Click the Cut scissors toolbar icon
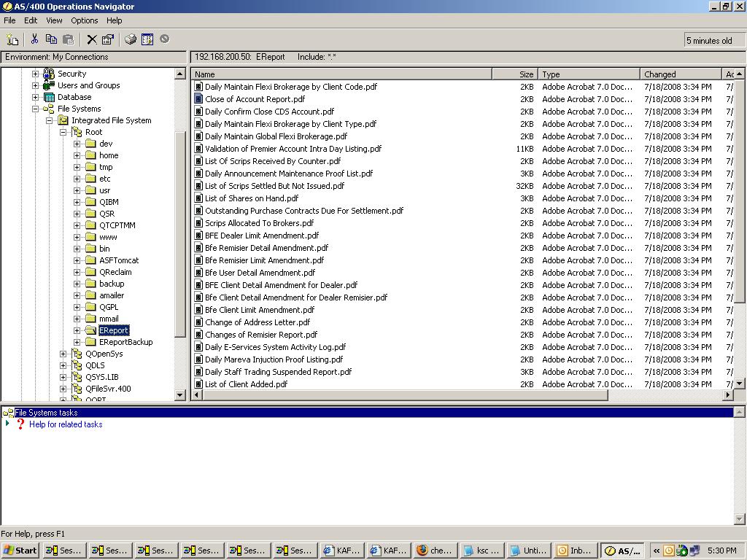This screenshot has height=560, width=747. tap(34, 39)
